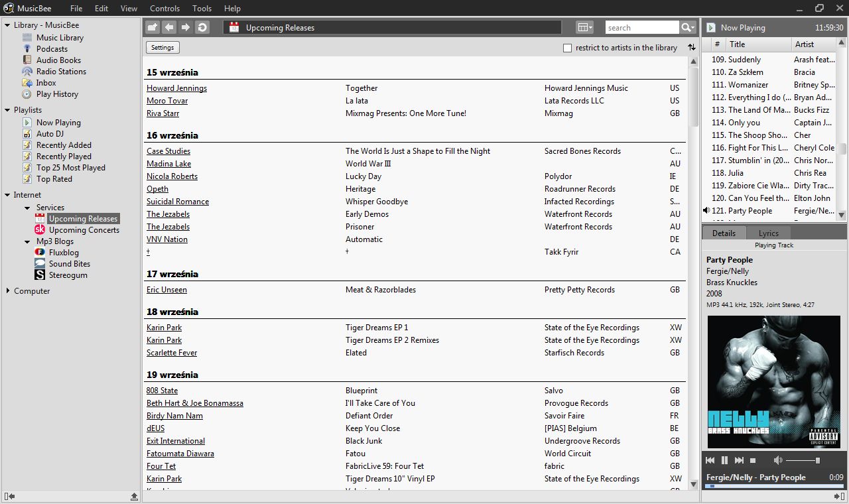Click the sort order arrows icon
This screenshot has height=504, width=849.
pos(692,47)
